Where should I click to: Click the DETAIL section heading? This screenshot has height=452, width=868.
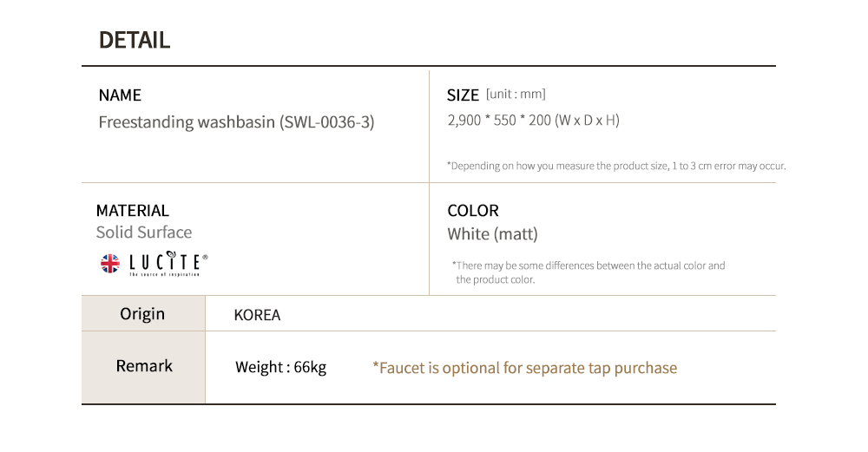click(135, 40)
